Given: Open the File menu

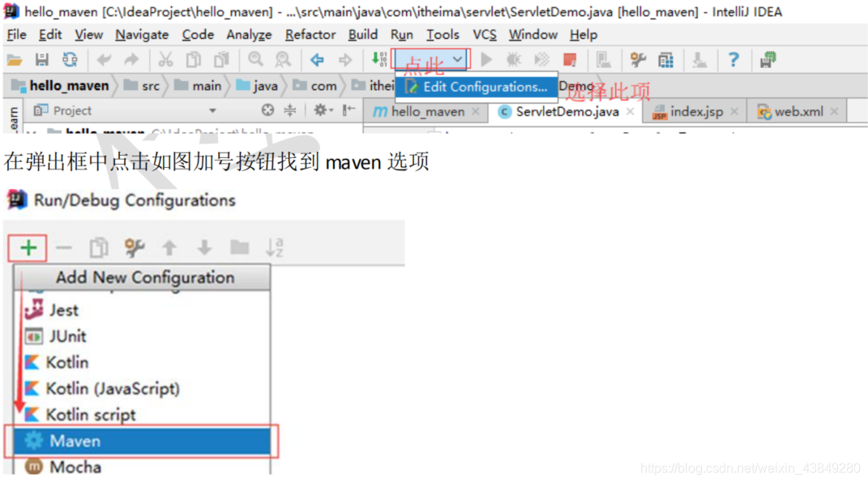Looking at the screenshot, I should coord(16,35).
